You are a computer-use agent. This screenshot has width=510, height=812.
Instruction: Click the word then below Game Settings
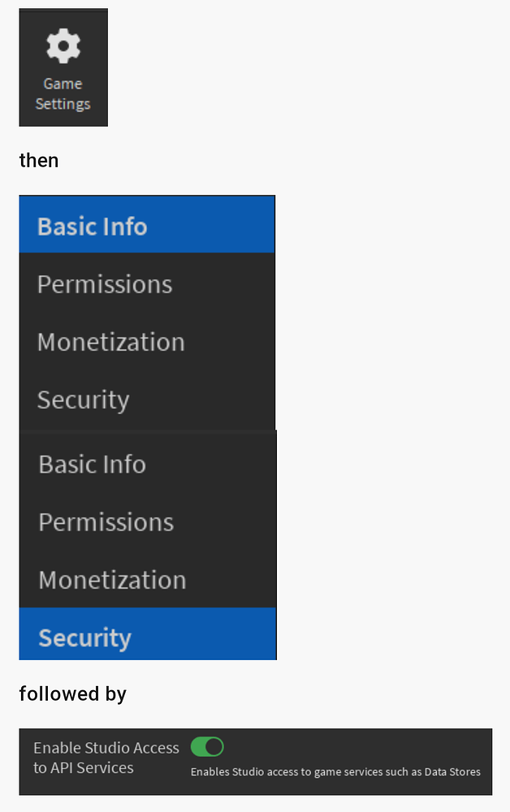(39, 161)
